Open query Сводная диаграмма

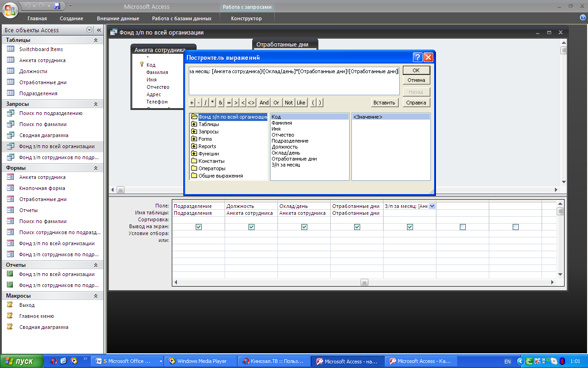point(44,135)
